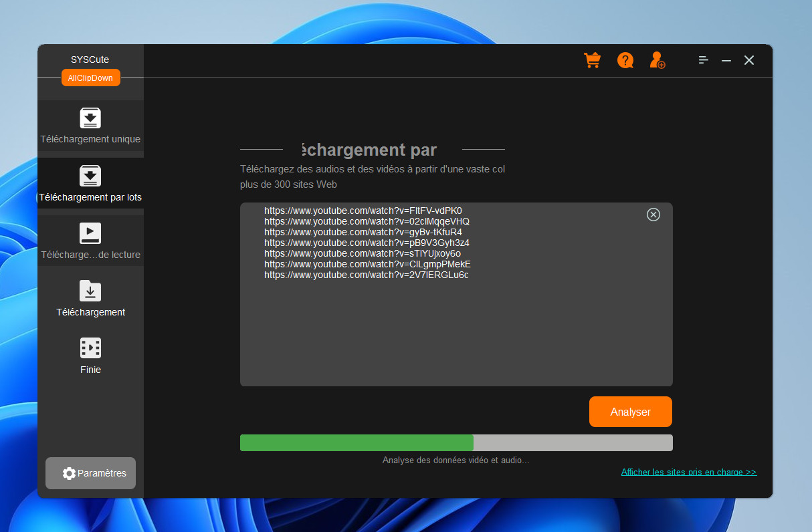Image resolution: width=812 pixels, height=532 pixels.
Task: Open the hamburger menu in title bar
Action: (x=704, y=60)
